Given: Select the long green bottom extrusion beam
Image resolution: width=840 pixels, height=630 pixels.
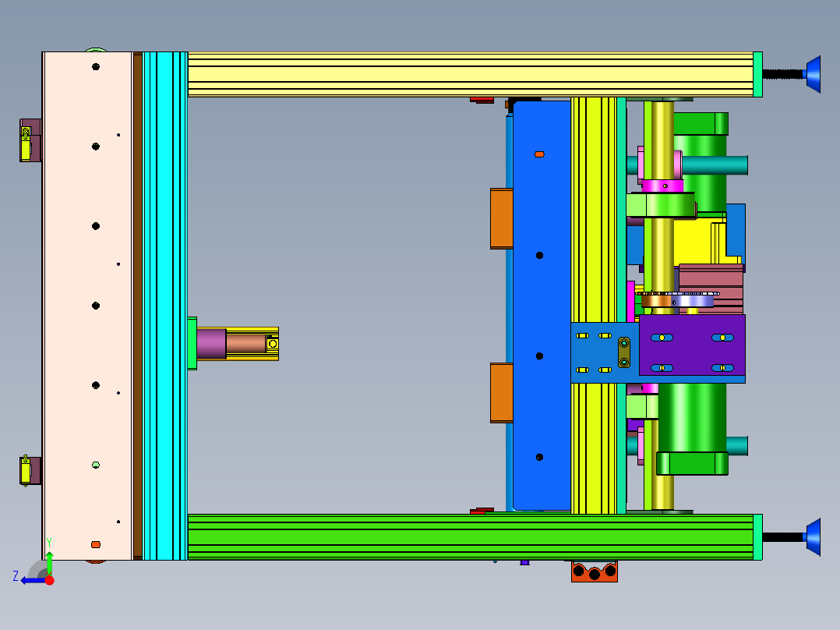Looking at the screenshot, I should coord(471,537).
